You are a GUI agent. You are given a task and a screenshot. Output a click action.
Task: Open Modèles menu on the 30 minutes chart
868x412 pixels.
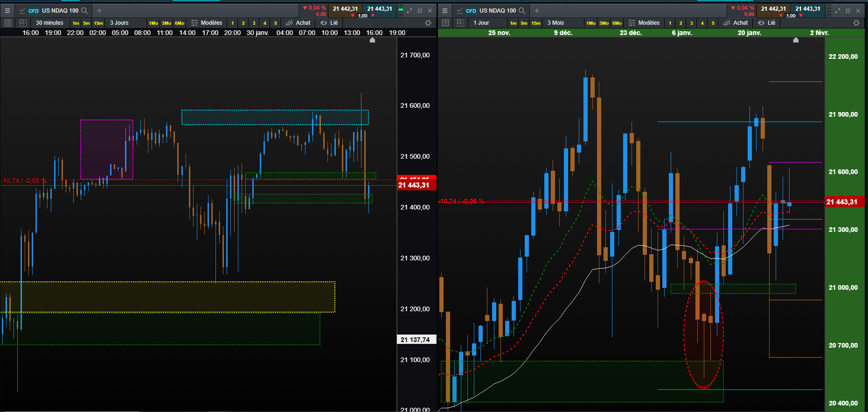pyautogui.click(x=207, y=23)
